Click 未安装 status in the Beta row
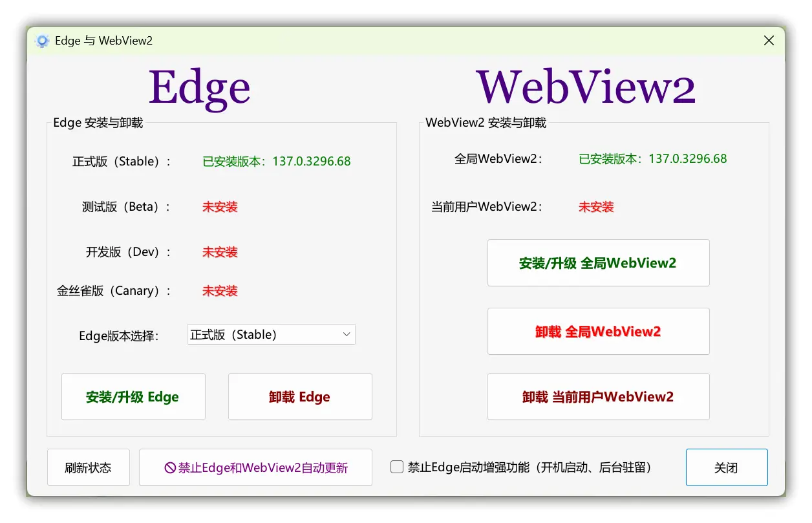This screenshot has width=812, height=523. pos(220,207)
